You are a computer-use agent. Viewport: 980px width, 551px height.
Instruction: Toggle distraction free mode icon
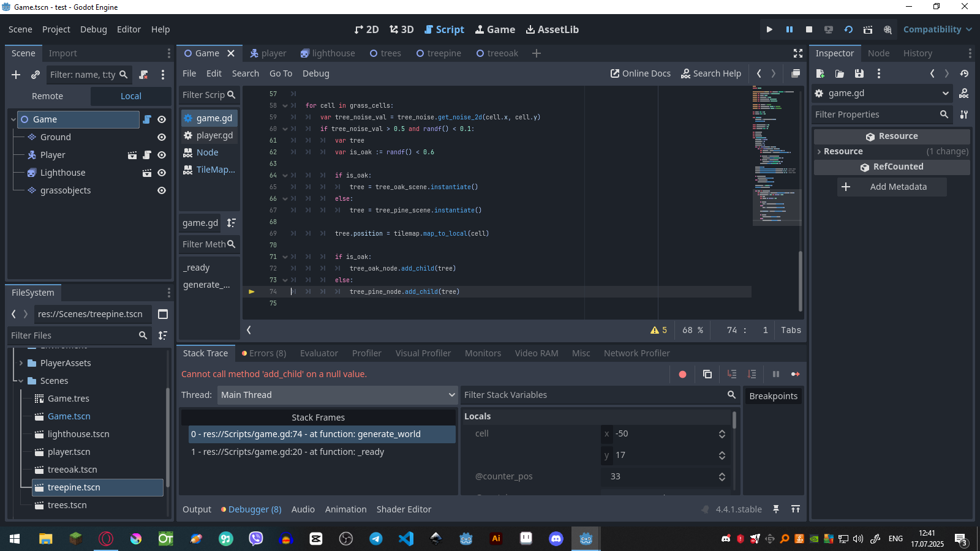click(x=798, y=53)
